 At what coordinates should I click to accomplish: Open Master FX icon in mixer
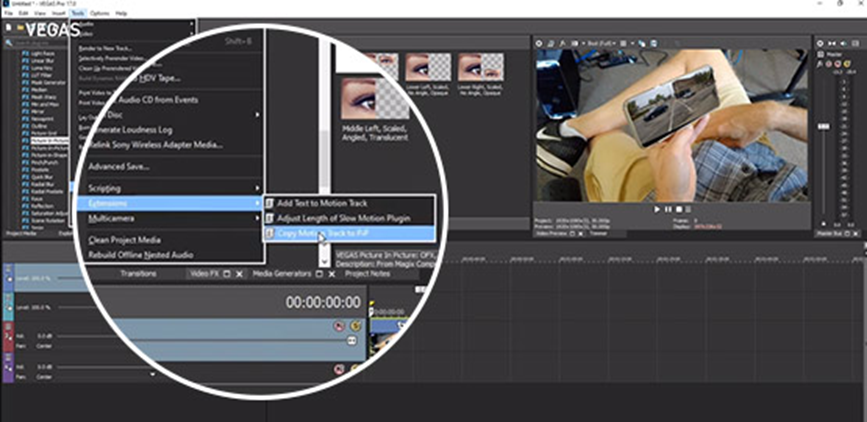pyautogui.click(x=820, y=64)
